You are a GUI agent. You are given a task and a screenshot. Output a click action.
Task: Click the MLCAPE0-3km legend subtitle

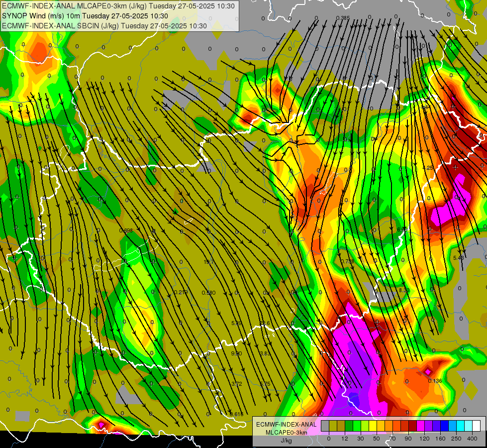click(286, 433)
